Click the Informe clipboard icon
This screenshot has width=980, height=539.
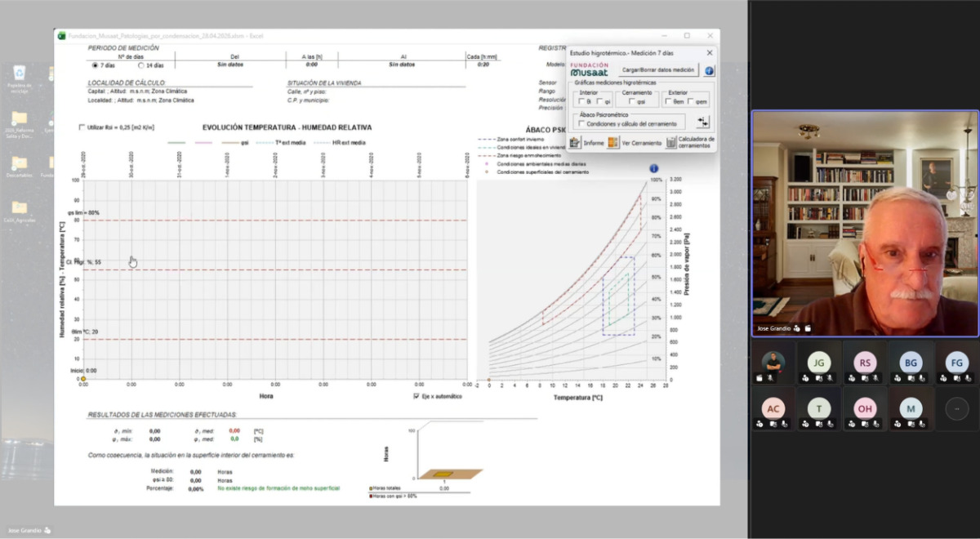point(575,142)
